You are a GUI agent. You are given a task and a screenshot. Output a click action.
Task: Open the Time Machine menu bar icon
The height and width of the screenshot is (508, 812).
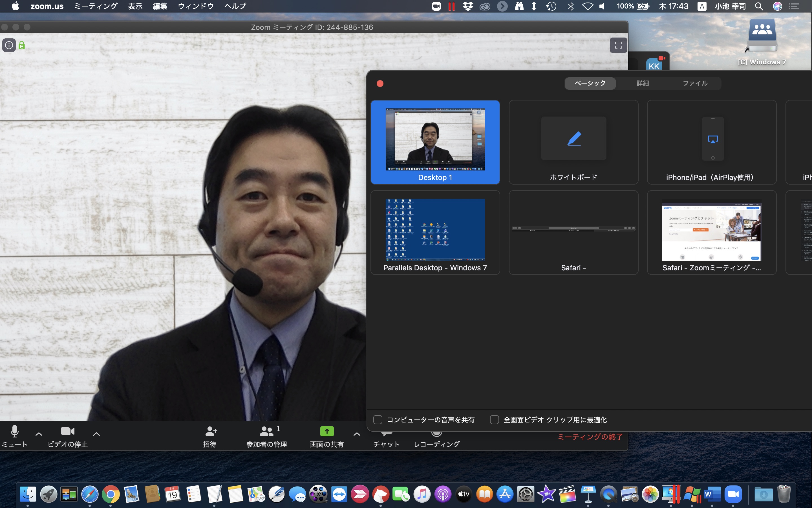pyautogui.click(x=551, y=6)
